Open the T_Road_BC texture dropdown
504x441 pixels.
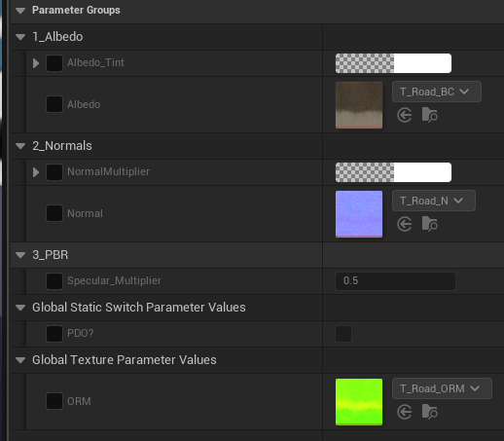(437, 92)
